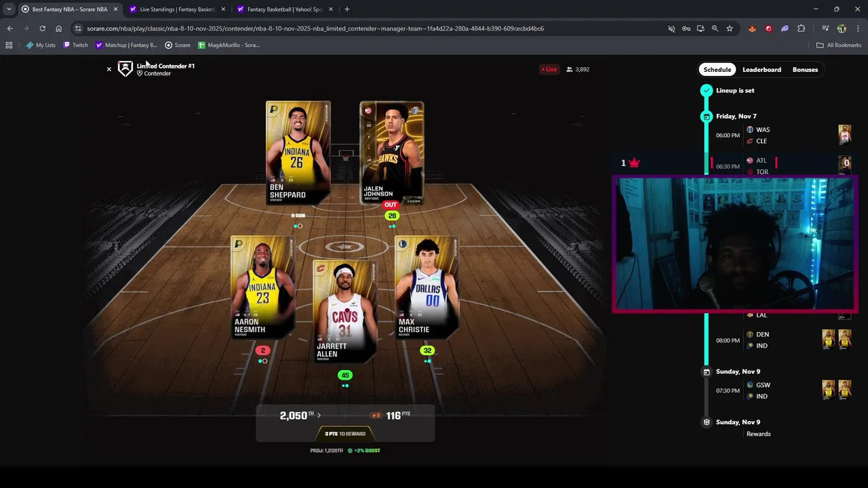Reload the current page

tap(42, 28)
